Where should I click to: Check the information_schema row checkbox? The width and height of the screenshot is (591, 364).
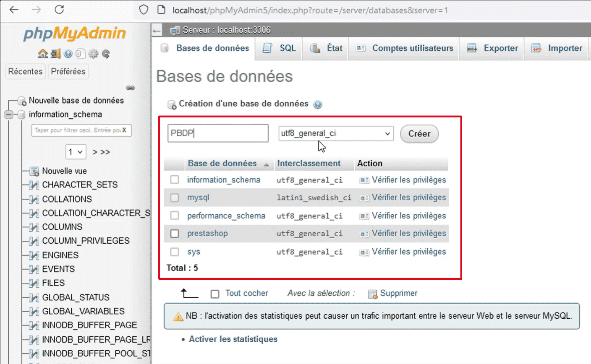click(x=175, y=180)
